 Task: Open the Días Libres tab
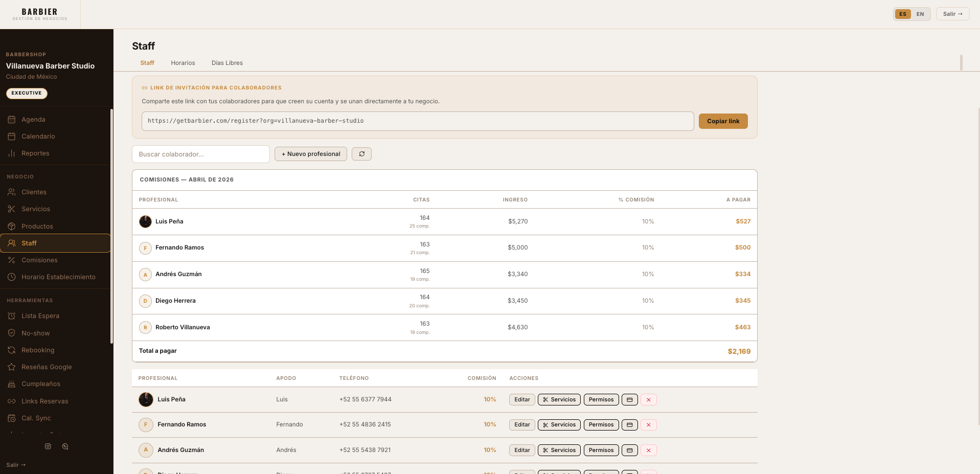[227, 63]
